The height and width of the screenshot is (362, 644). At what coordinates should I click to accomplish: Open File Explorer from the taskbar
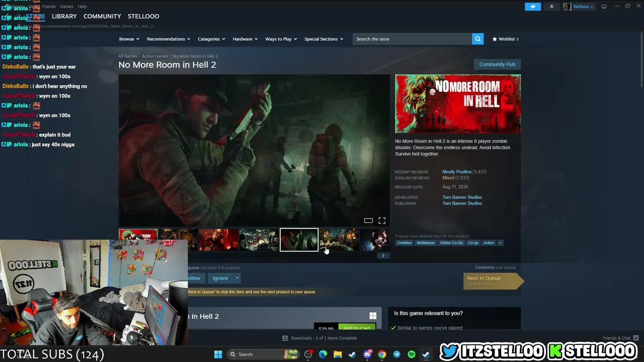point(338,354)
